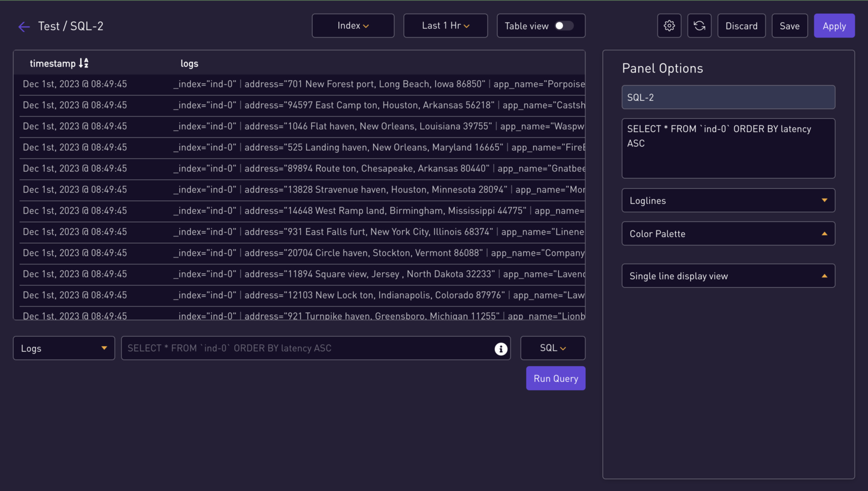Go back using the left arrow icon
868x491 pixels.
point(24,27)
